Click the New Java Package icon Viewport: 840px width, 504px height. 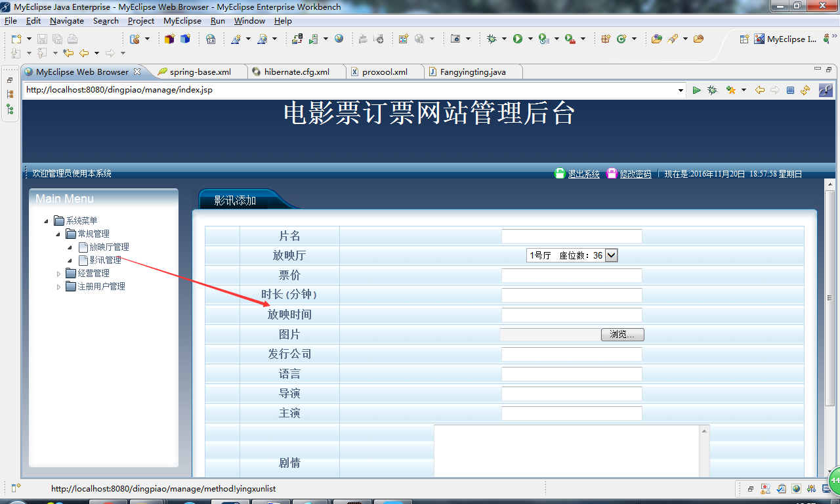606,39
